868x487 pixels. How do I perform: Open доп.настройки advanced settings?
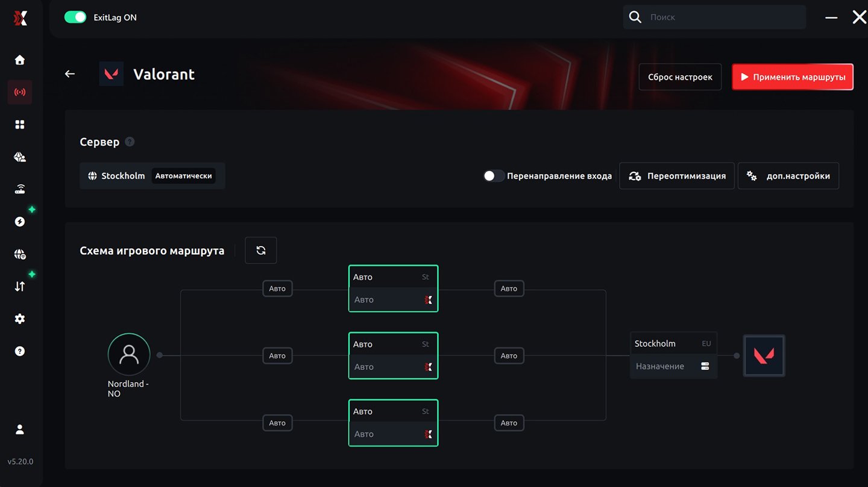(x=788, y=176)
